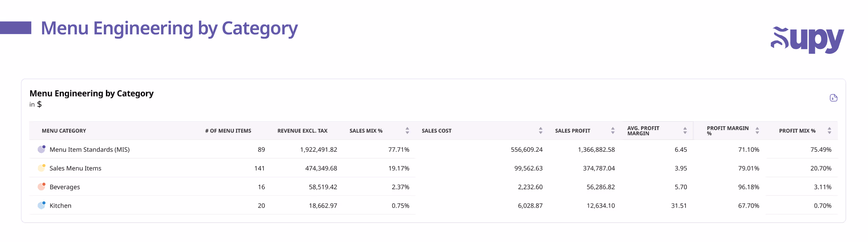Click the Kitchen category color icon
Image resolution: width=868 pixels, height=242 pixels.
[41, 206]
